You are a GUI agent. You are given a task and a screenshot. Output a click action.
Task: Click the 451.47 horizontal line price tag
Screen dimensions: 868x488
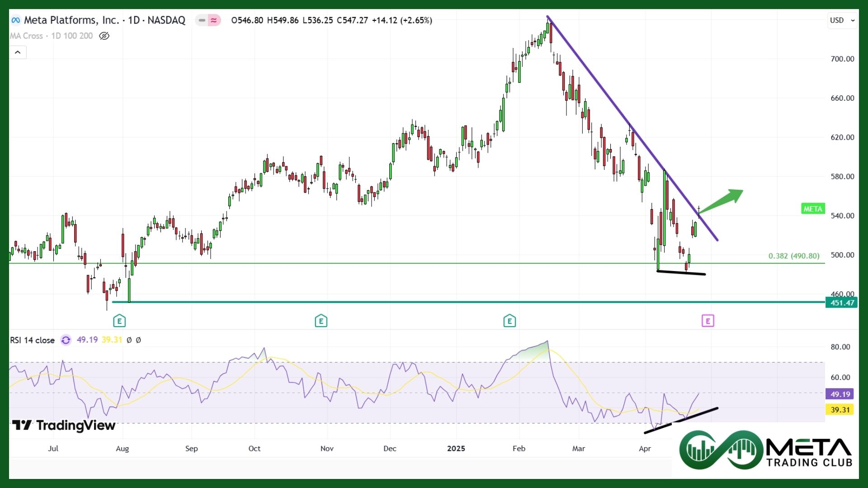coord(842,303)
